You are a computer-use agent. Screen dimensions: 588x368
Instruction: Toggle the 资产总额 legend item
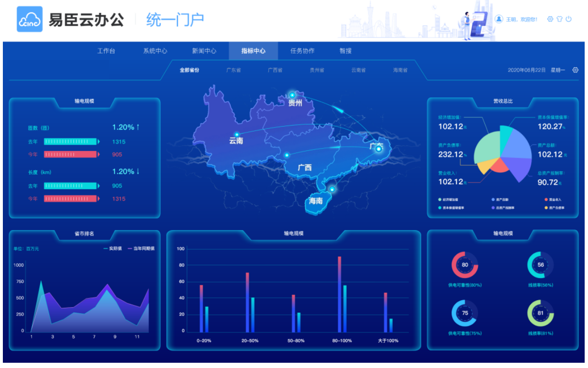pyautogui.click(x=500, y=200)
